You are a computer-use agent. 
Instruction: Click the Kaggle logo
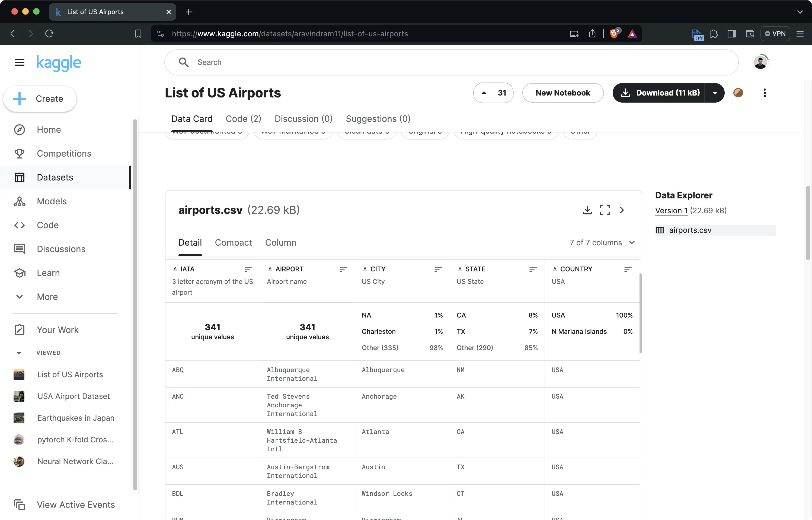click(x=59, y=63)
